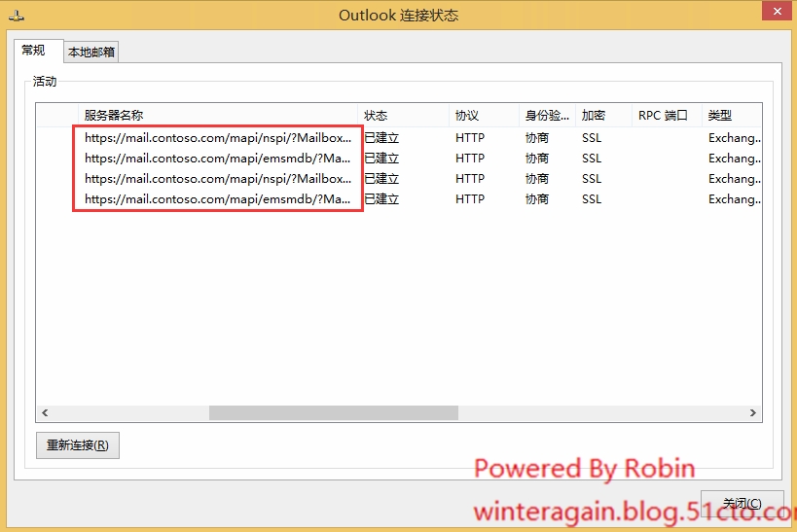The width and height of the screenshot is (797, 532).
Task: Click the RPC 端口 column header
Action: (x=667, y=116)
